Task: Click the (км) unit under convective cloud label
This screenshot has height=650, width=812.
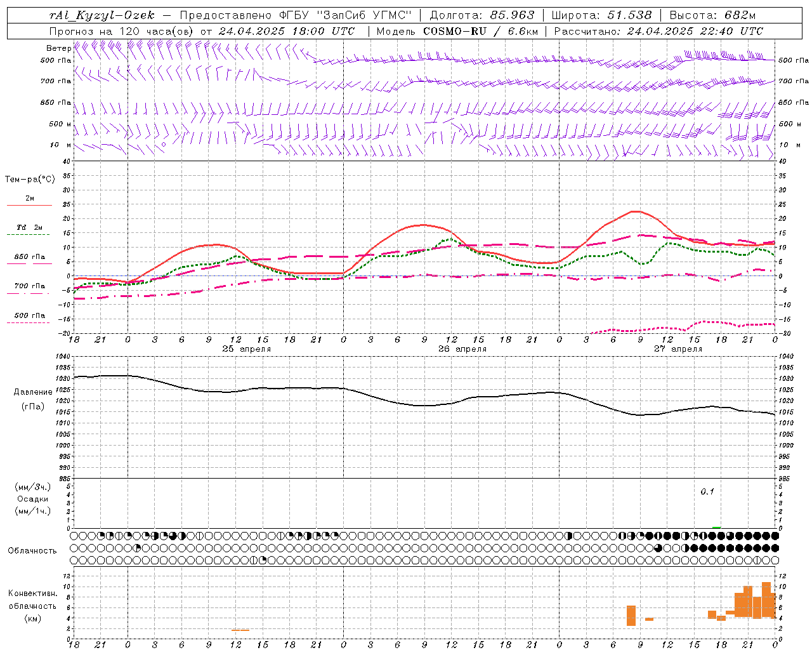Action: (x=33, y=619)
